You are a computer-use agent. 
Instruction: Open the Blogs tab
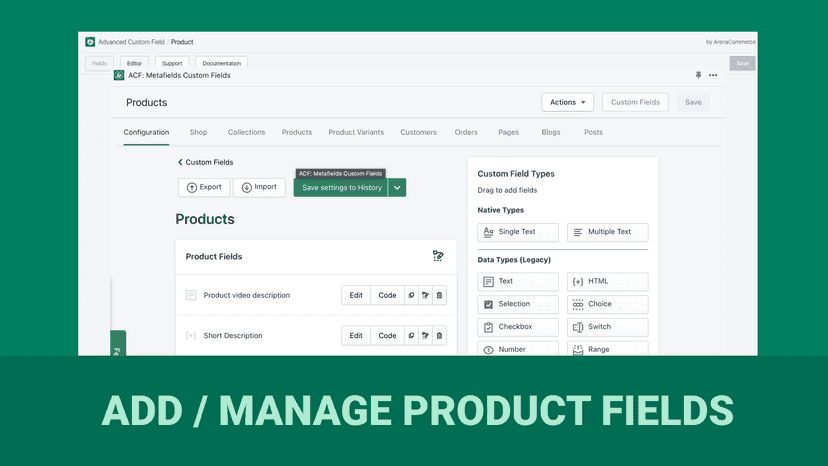(x=551, y=132)
